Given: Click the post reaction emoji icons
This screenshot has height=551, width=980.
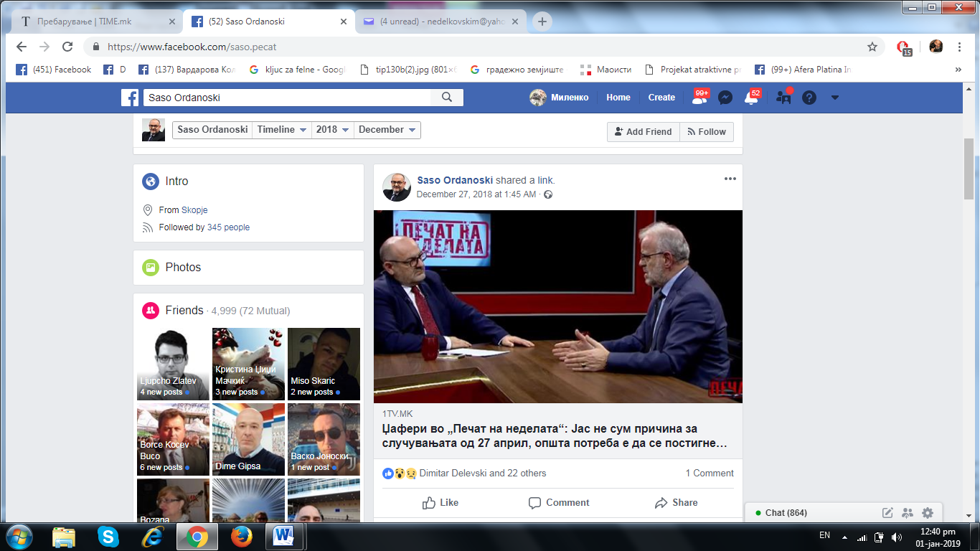Looking at the screenshot, I should (400, 474).
